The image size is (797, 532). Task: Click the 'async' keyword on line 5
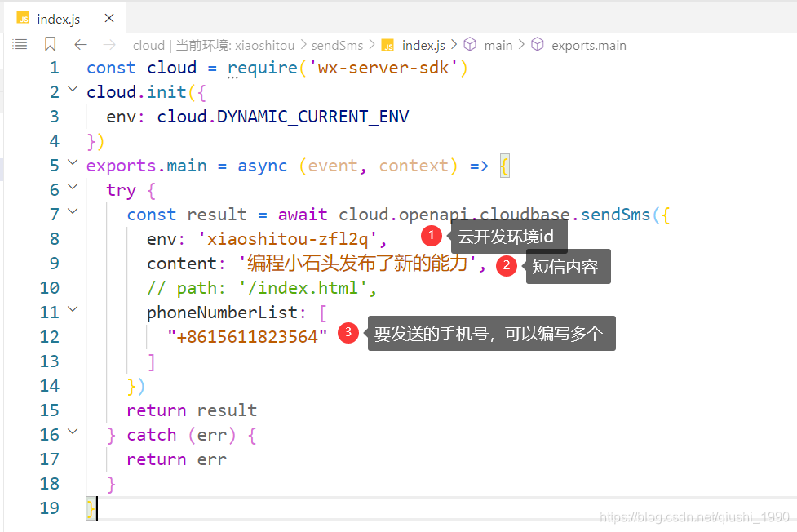coord(263,166)
